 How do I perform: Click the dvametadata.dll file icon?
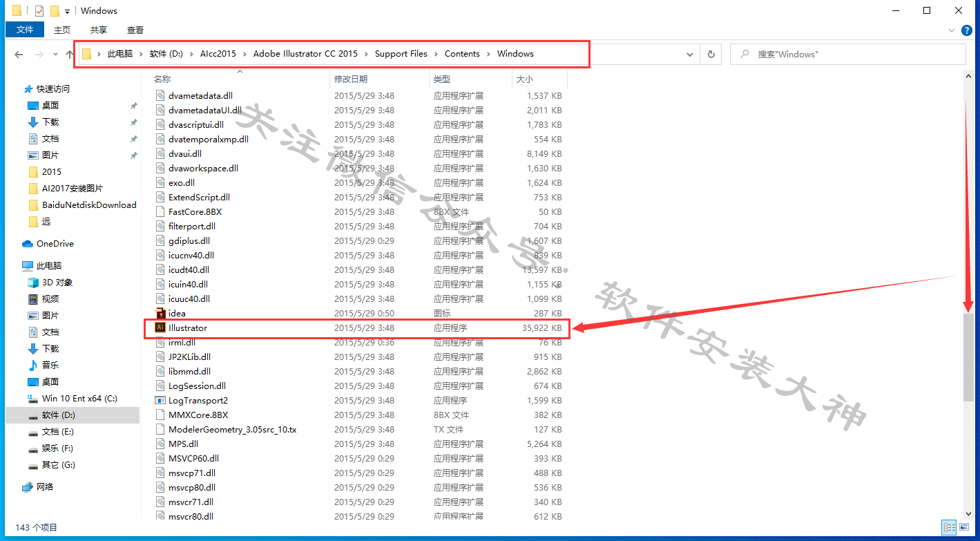point(160,95)
